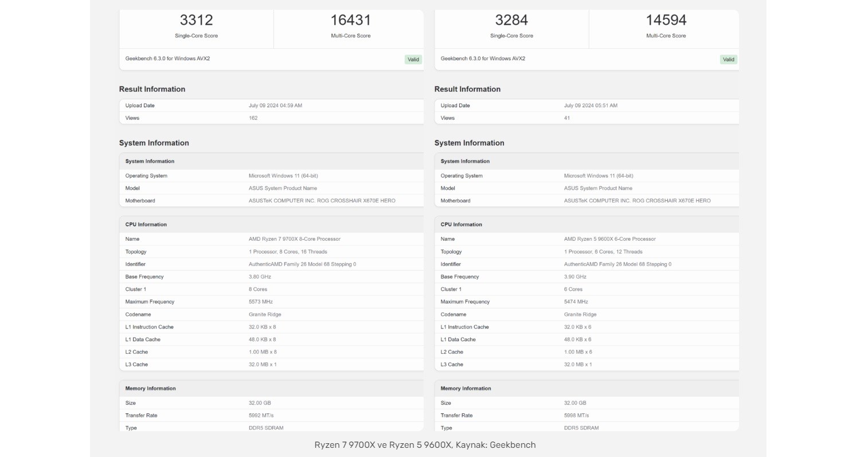
Task: Click the Base Frequency label beside 3.90 GHz
Action: (460, 277)
